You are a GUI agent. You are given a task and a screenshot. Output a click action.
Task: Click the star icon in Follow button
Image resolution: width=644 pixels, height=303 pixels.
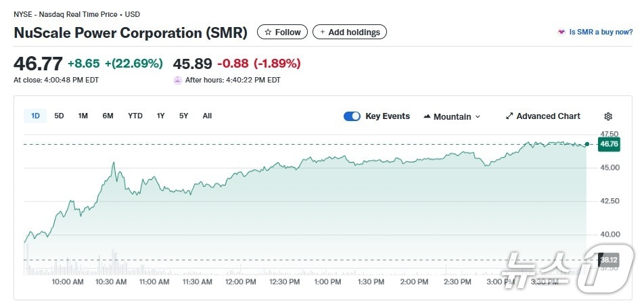(x=268, y=32)
